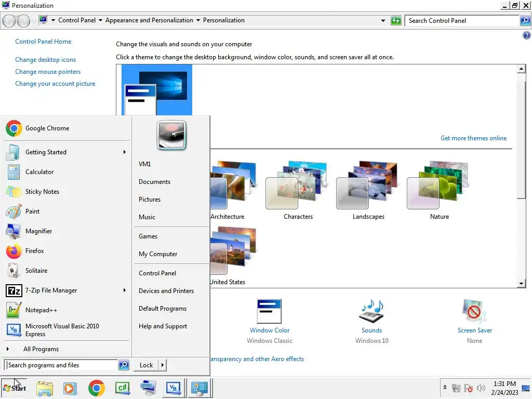Open Games from Start menu

(x=148, y=236)
